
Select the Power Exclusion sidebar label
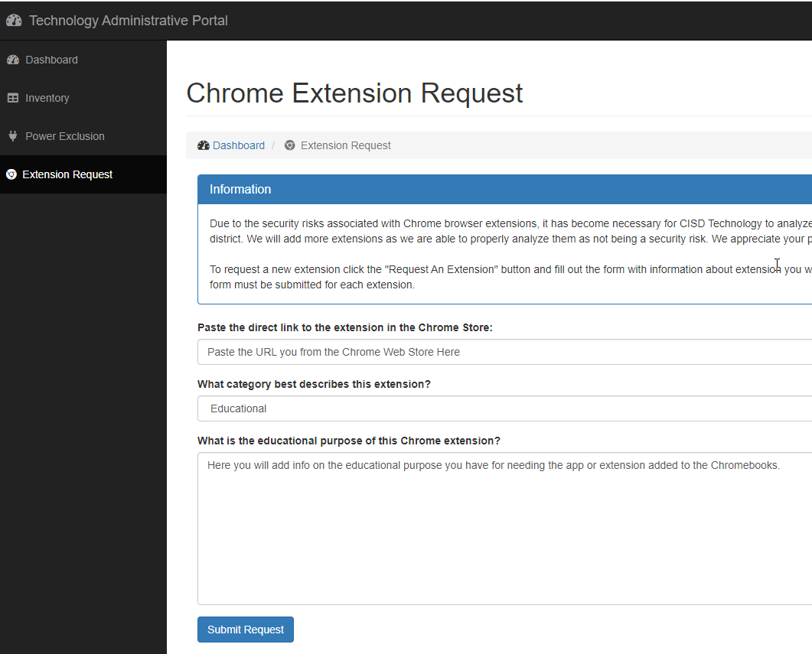tap(64, 136)
